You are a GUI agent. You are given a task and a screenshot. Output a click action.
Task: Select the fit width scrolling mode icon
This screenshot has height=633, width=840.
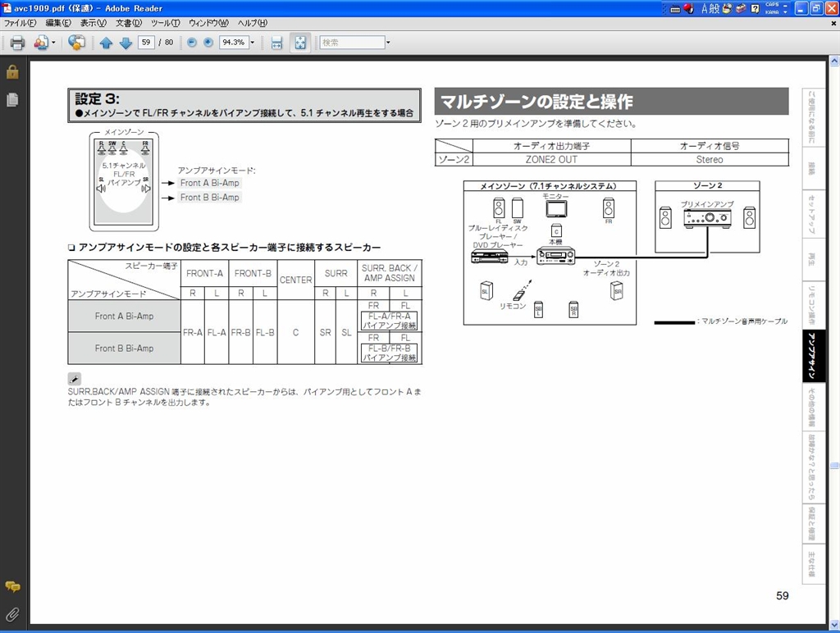pyautogui.click(x=276, y=43)
